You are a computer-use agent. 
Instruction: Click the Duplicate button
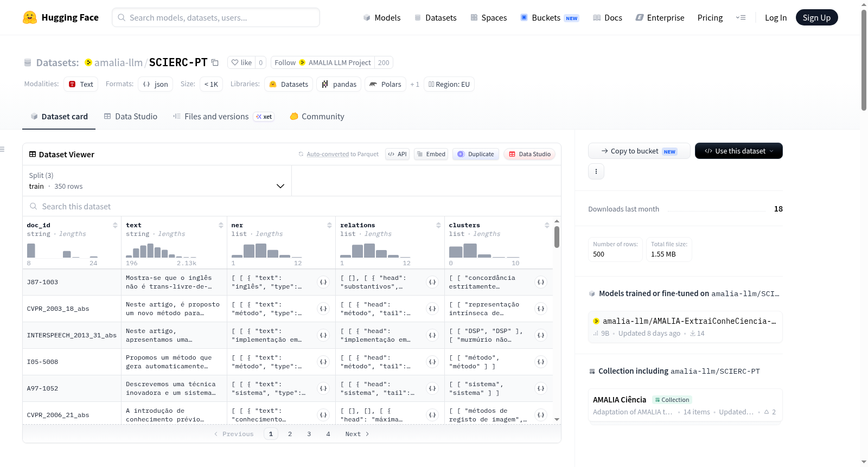tap(476, 154)
